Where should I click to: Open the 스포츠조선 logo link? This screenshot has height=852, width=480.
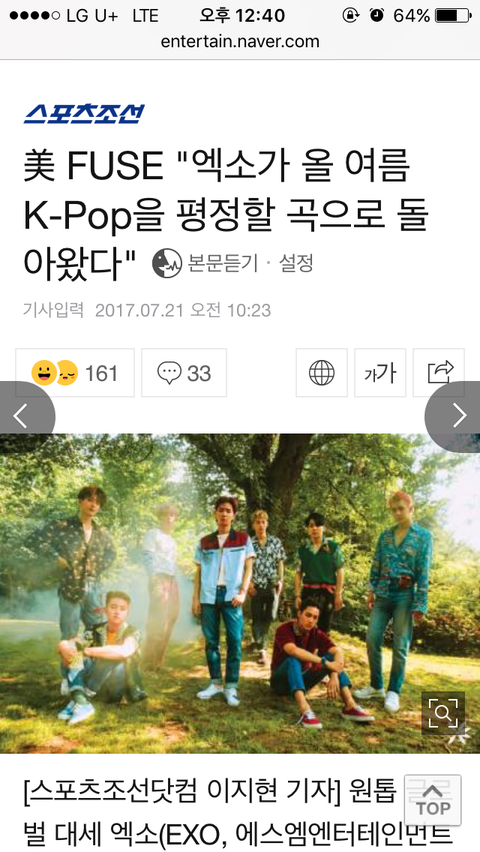84,114
